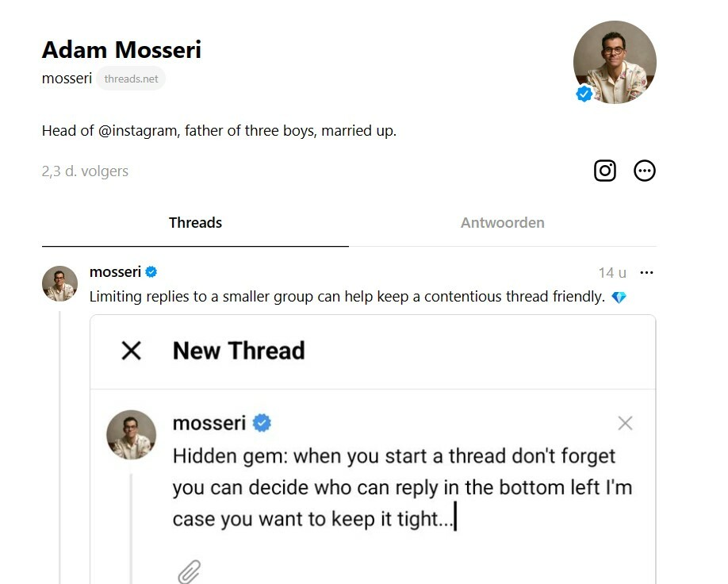Image resolution: width=728 pixels, height=584 pixels.
Task: Click the paperclip attachment icon
Action: coord(189,571)
